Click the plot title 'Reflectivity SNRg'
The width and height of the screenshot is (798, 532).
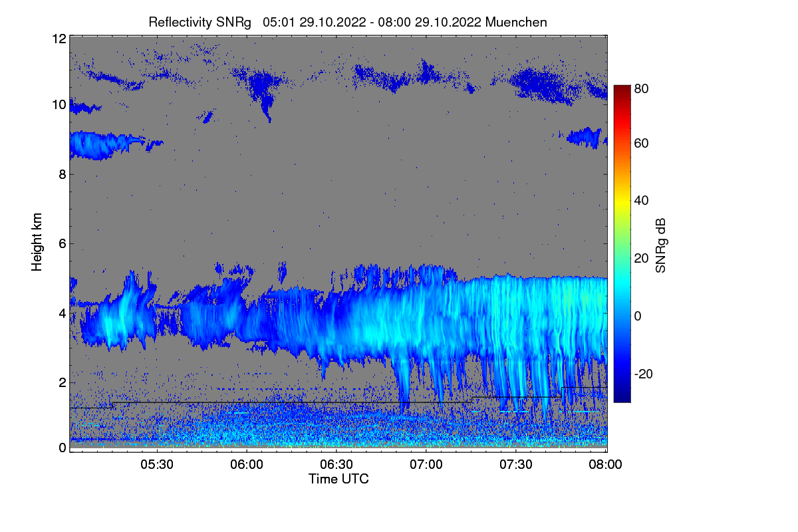[x=199, y=22]
